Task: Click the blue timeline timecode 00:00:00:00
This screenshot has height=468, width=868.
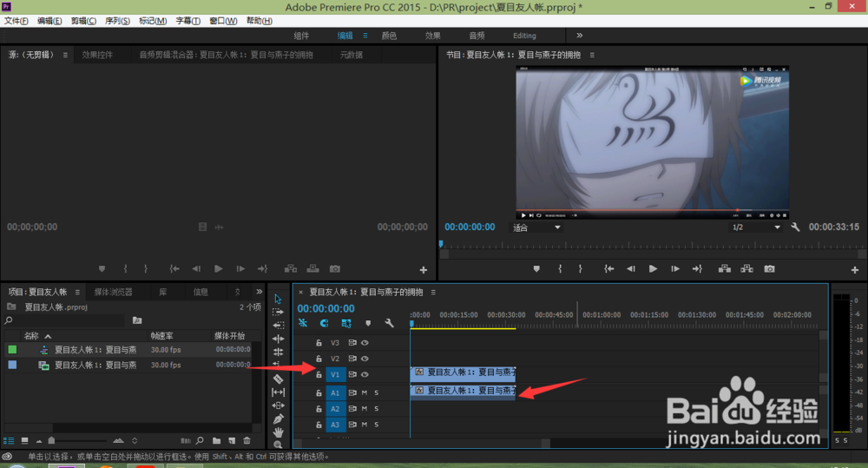Action: [x=326, y=308]
